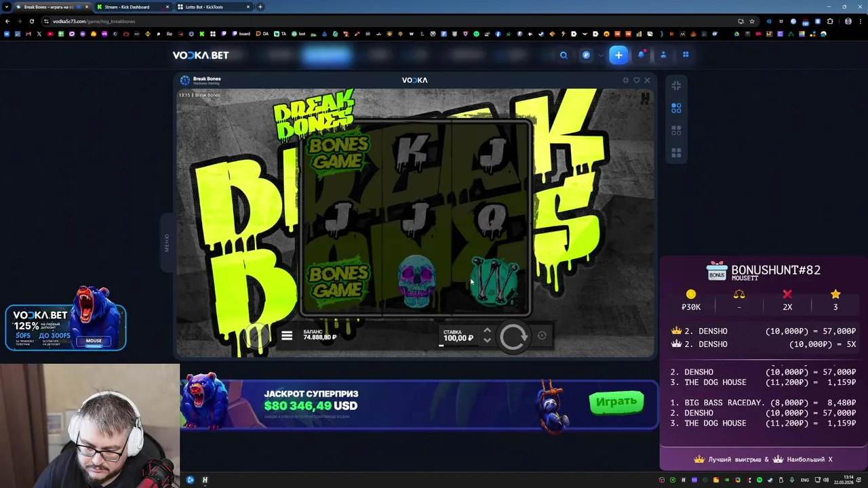
Task: Click the blue plus deposit button
Action: point(618,56)
